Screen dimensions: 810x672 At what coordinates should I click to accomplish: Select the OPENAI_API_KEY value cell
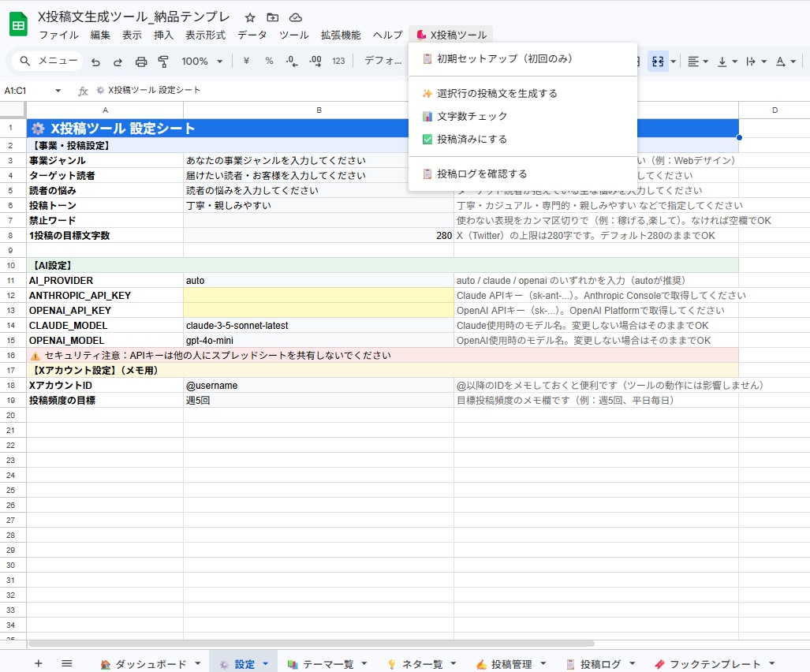coord(318,311)
